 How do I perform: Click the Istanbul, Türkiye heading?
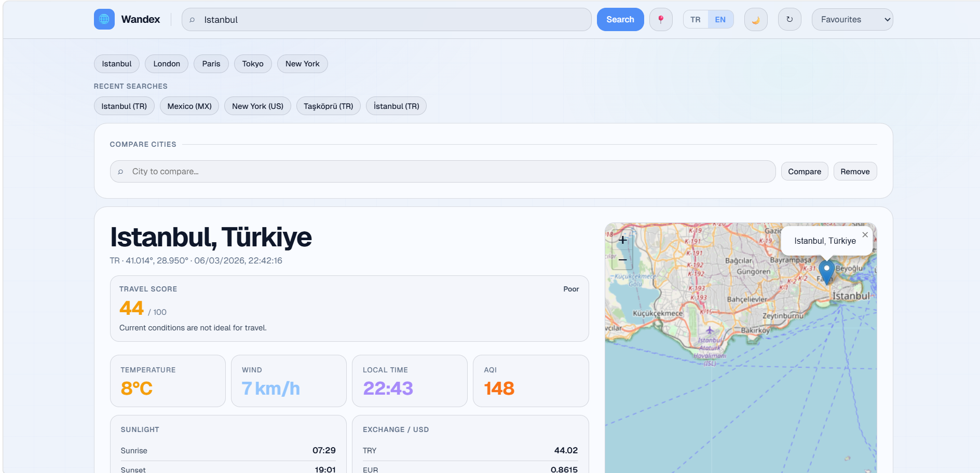[211, 237]
